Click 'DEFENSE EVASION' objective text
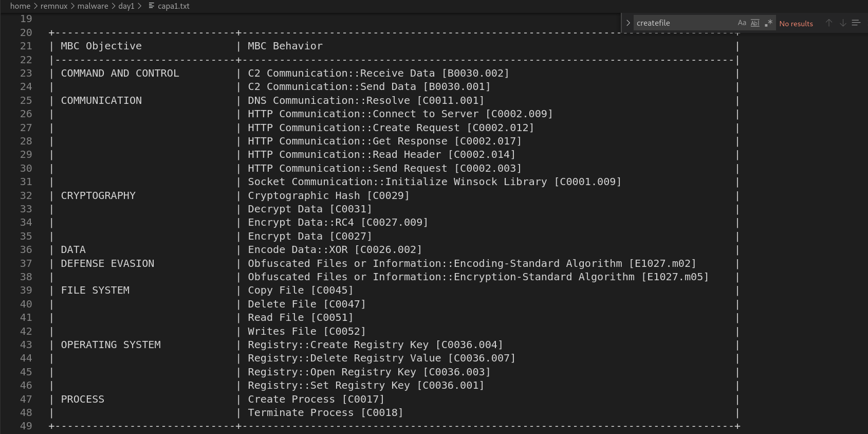The height and width of the screenshot is (434, 868). click(107, 263)
